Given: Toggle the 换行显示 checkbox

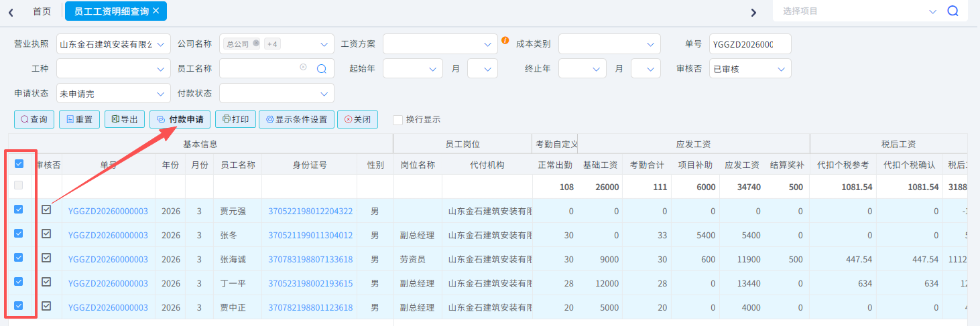Looking at the screenshot, I should (397, 120).
